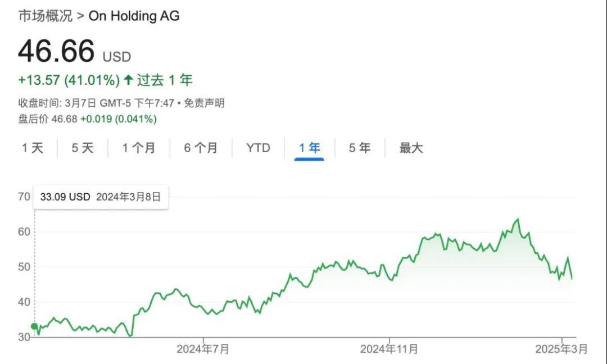The height and width of the screenshot is (364, 607).
Task: Click the 市场概况 breadcrumb link
Action: [46, 16]
